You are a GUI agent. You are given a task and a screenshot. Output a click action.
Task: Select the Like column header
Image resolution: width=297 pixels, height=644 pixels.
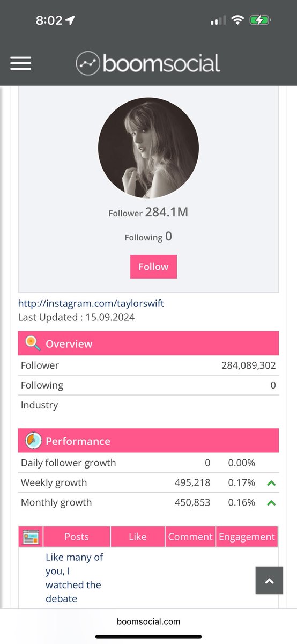click(138, 537)
